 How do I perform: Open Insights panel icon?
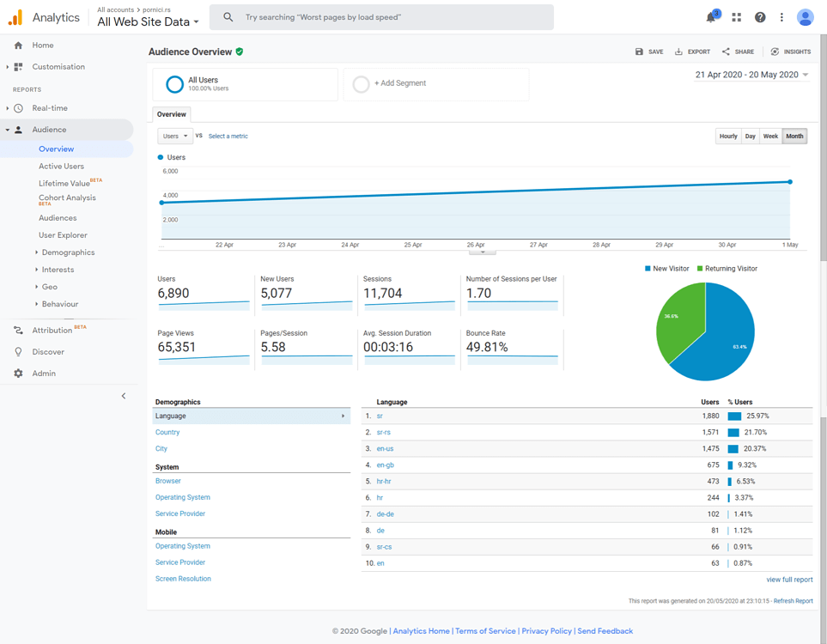(775, 52)
